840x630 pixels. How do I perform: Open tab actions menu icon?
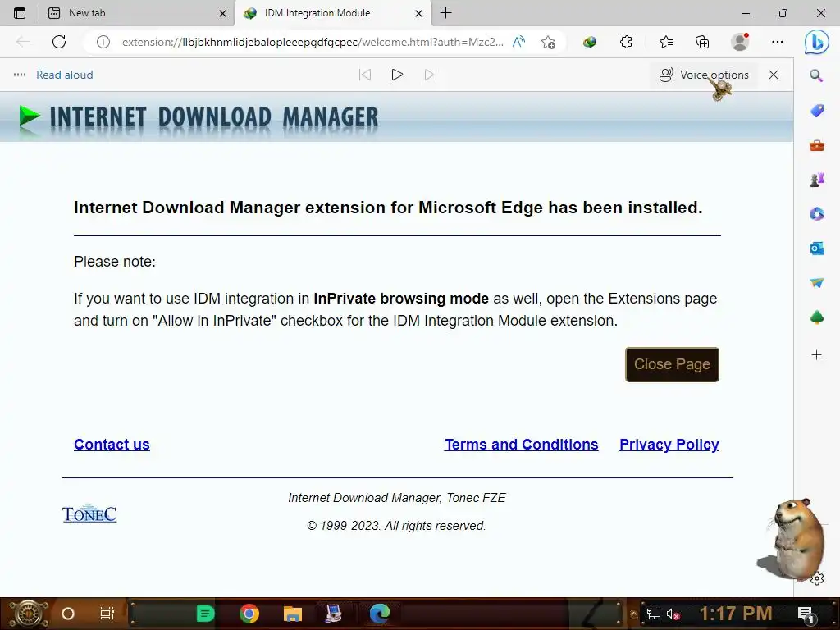click(20, 13)
